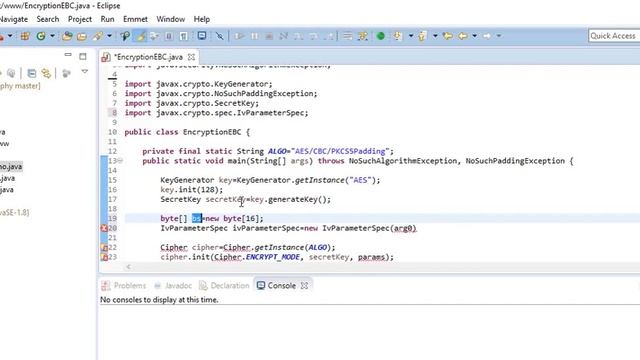Open the Search flashlight dropdown arrow
Viewport: 640px width, 360px height.
pos(109,36)
